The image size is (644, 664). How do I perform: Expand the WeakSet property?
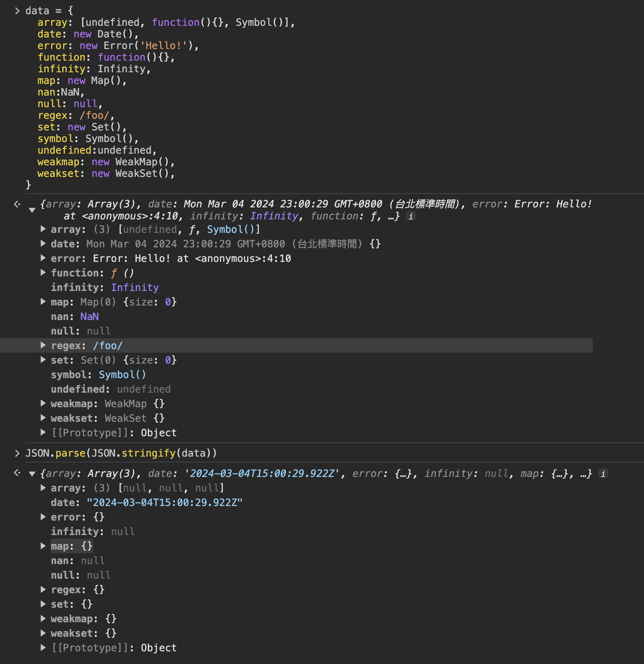coord(43,418)
